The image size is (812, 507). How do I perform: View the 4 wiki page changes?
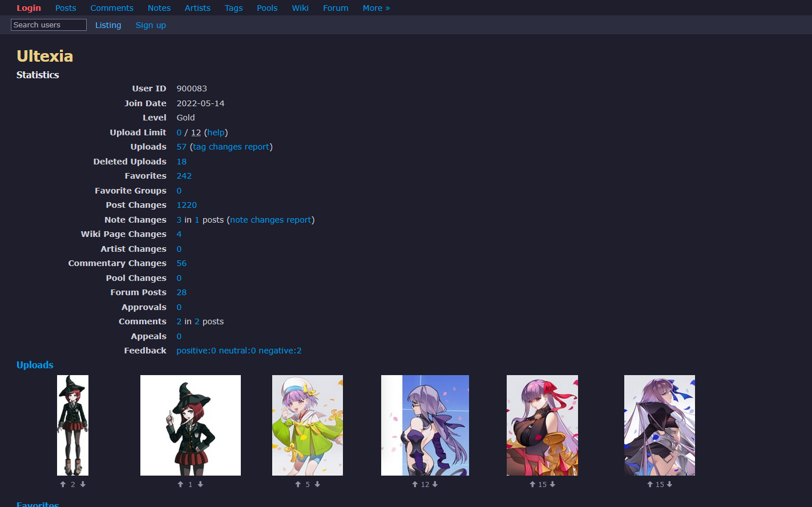click(x=179, y=234)
